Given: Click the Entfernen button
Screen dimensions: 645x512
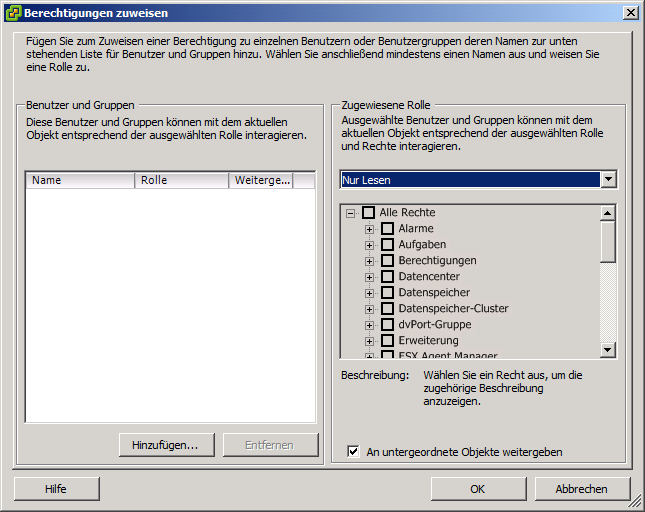Looking at the screenshot, I should 270,445.
